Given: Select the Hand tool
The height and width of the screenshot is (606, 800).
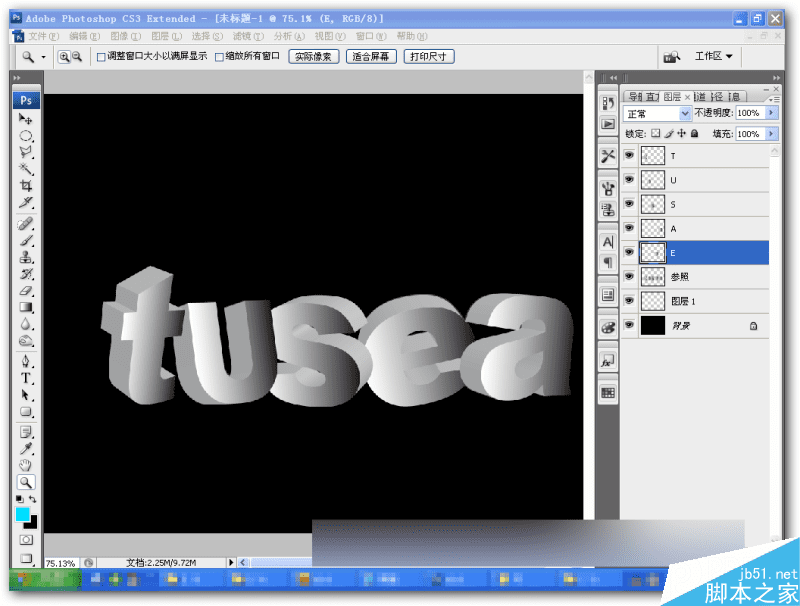Looking at the screenshot, I should tap(26, 465).
